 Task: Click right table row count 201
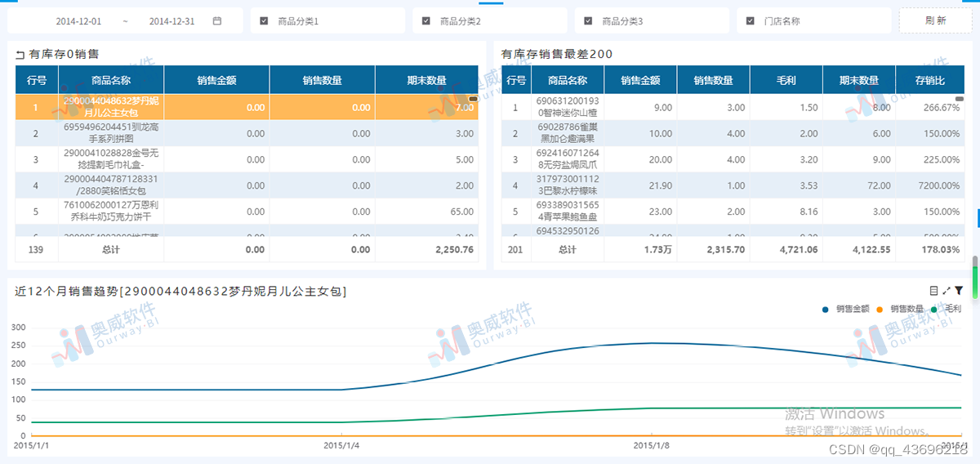coord(514,249)
